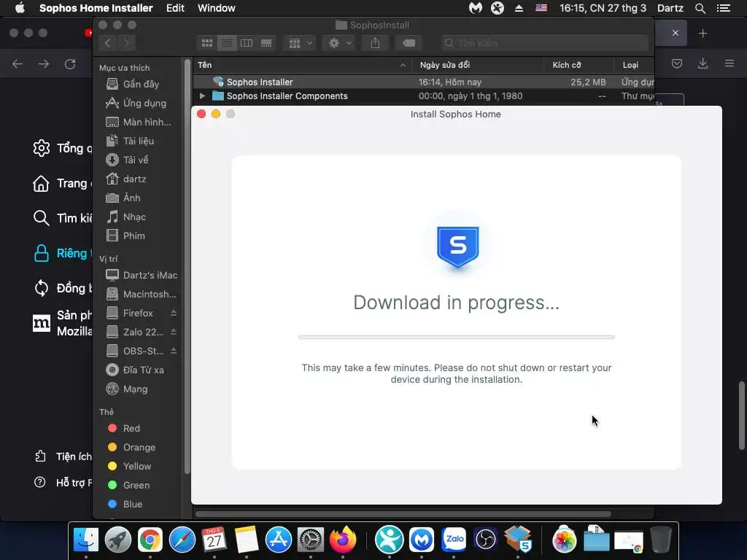The width and height of the screenshot is (747, 560).
Task: Launch Launchpad rocket icon in Dock
Action: [118, 540]
